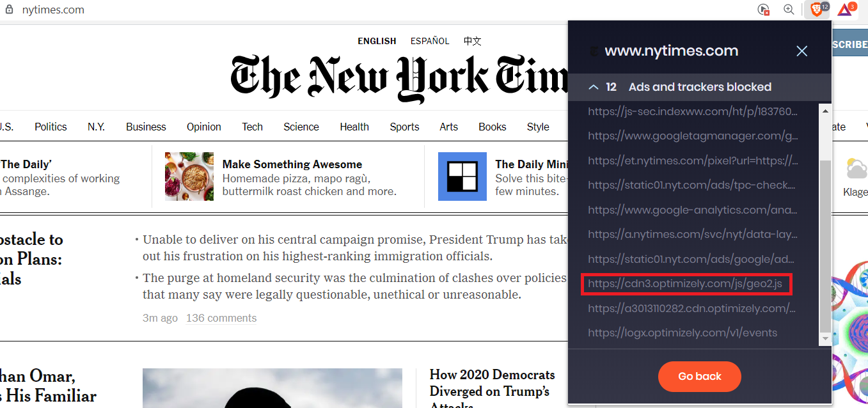868x408 pixels.
Task: Open the Make Something Awesome story
Action: 292,164
